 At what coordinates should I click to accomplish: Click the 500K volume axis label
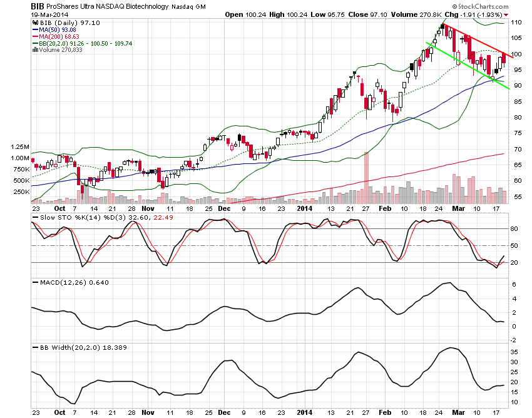point(21,180)
